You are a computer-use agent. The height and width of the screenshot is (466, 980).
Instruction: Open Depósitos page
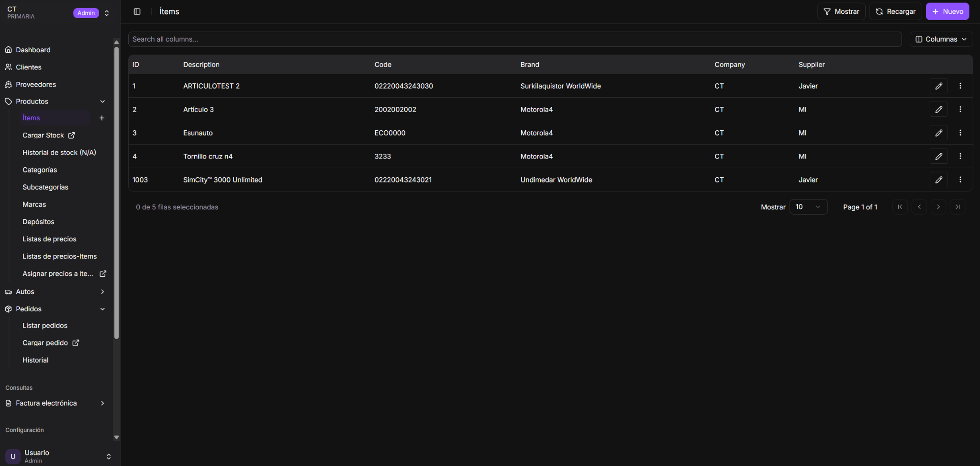tap(38, 222)
